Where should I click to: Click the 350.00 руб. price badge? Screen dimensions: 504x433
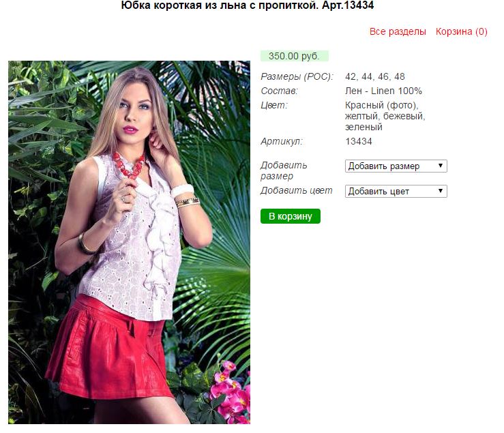coord(294,56)
